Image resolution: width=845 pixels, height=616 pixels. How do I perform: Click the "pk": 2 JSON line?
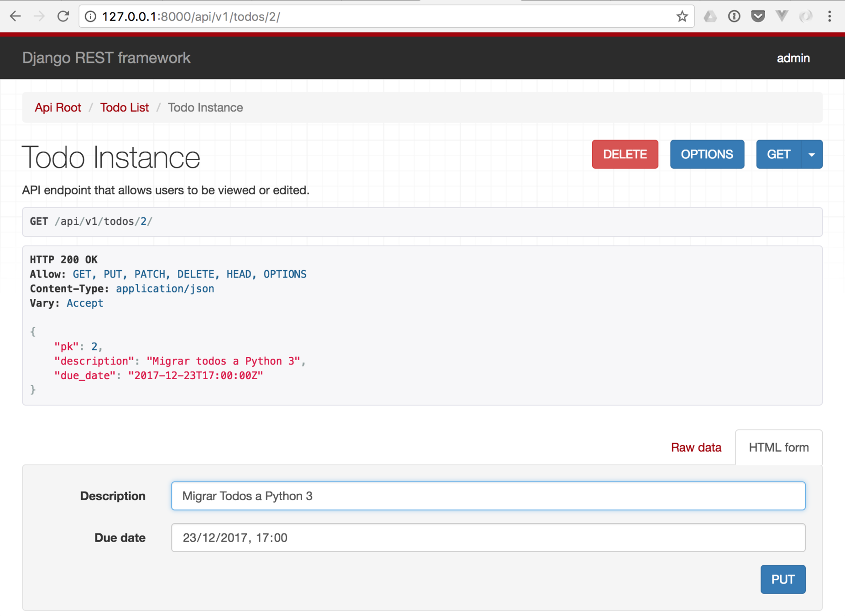coord(78,347)
